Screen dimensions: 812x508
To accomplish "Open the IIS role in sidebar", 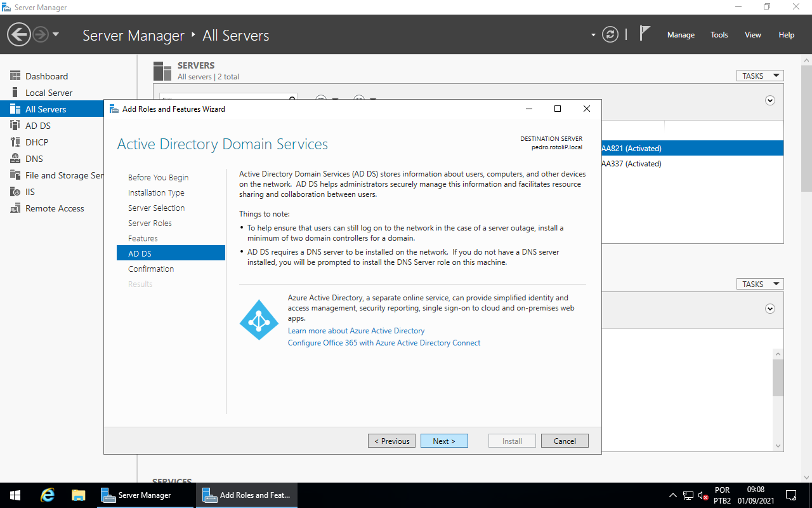I will tap(30, 192).
